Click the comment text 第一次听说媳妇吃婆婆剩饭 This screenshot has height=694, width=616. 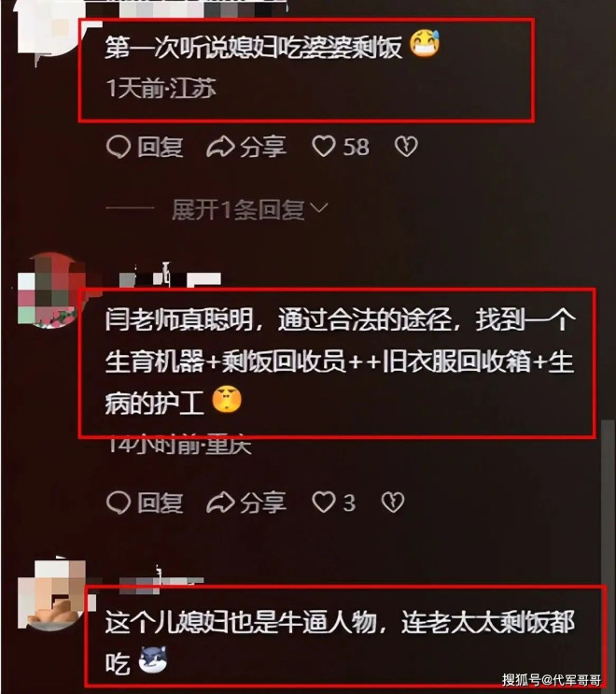pos(253,47)
